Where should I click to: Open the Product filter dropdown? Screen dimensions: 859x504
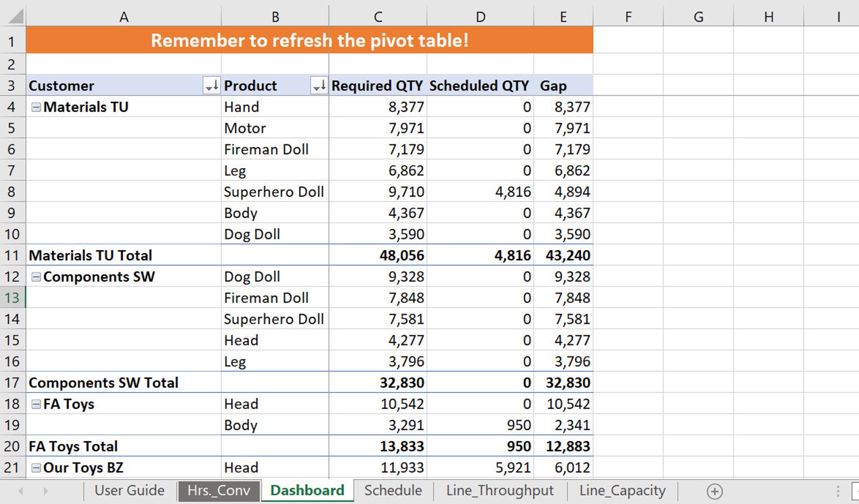[x=319, y=85]
